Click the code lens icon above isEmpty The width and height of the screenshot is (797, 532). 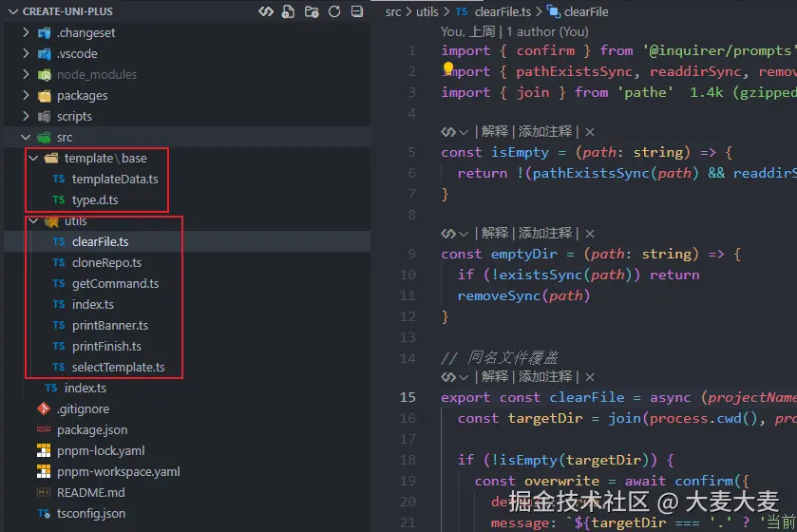pyautogui.click(x=448, y=132)
